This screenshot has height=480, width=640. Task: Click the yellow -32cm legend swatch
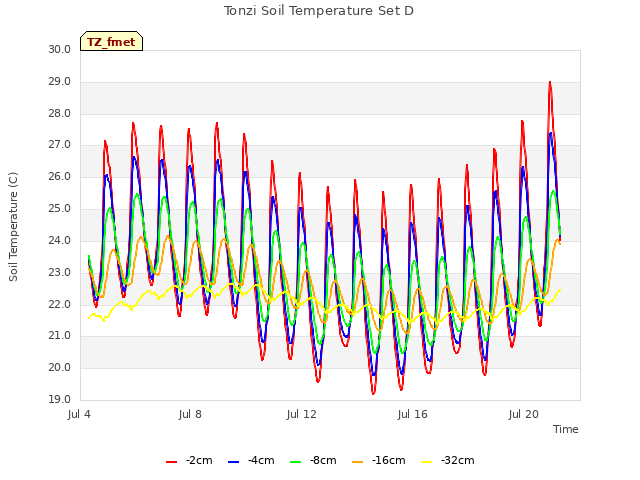[427, 462]
